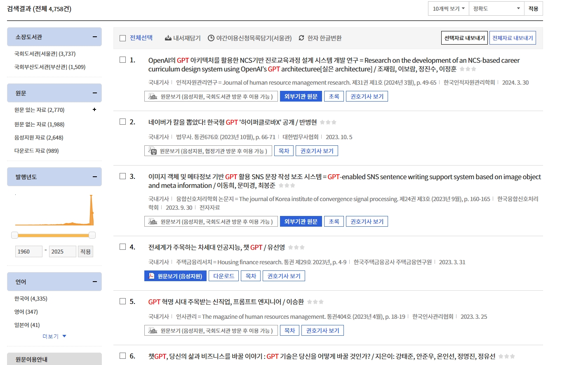
Task: Filter by 다운로드 자료 (989)
Action: click(36, 151)
